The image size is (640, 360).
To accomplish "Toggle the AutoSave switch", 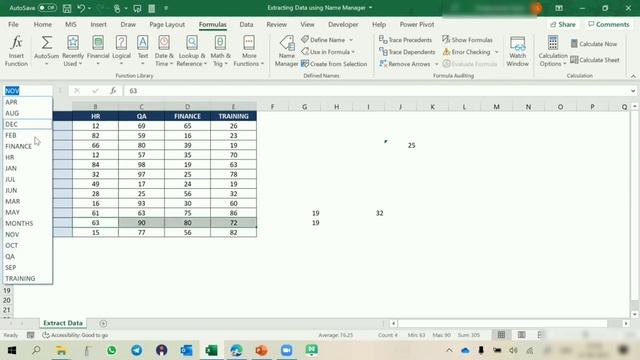I will click(x=47, y=8).
